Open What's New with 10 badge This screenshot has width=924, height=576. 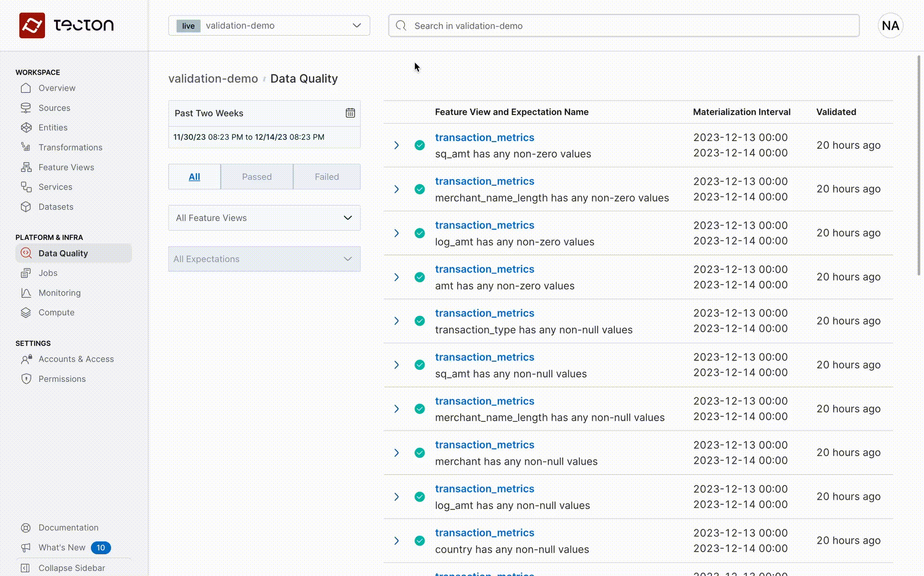(x=65, y=548)
